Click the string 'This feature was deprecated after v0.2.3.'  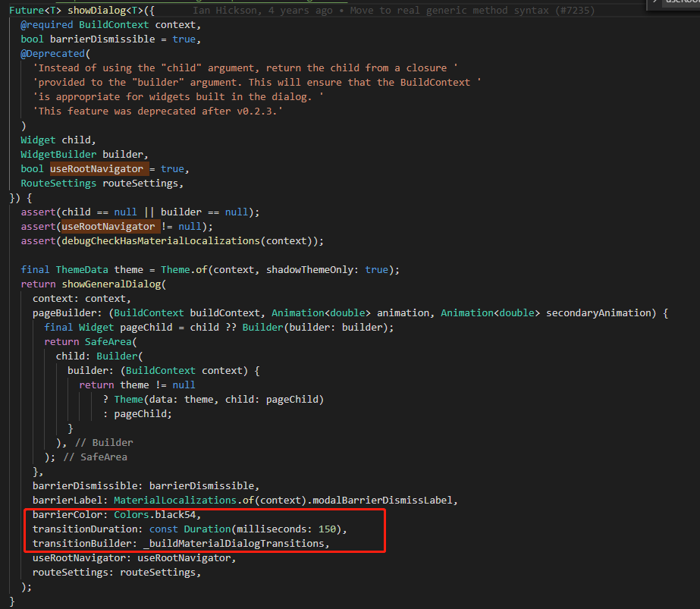click(x=158, y=111)
